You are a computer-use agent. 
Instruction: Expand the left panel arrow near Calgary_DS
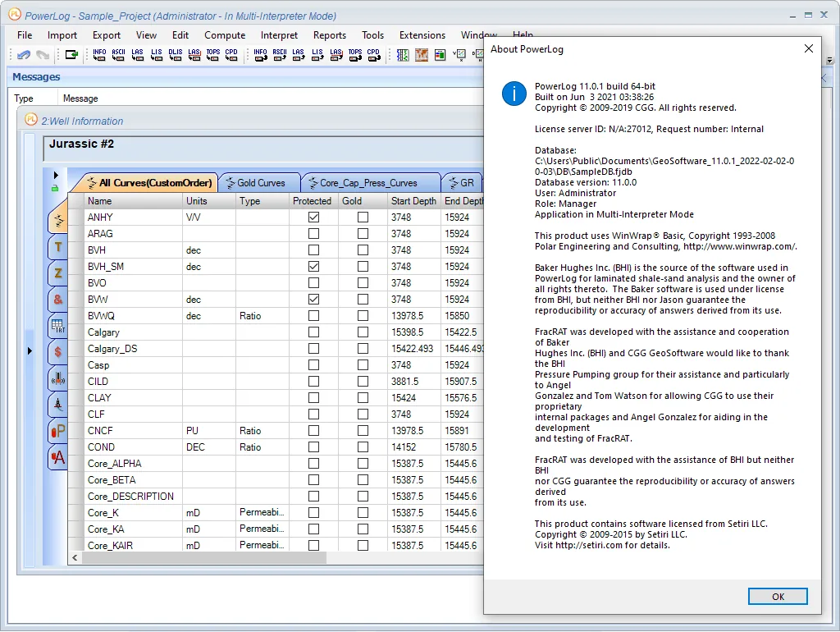(30, 351)
